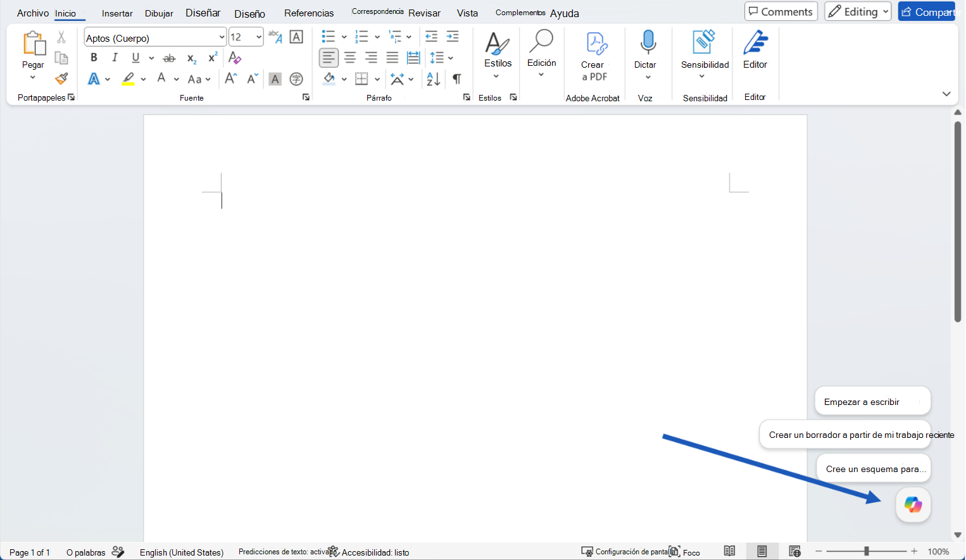
Task: Sort the paragraph alphabetically
Action: (x=434, y=78)
